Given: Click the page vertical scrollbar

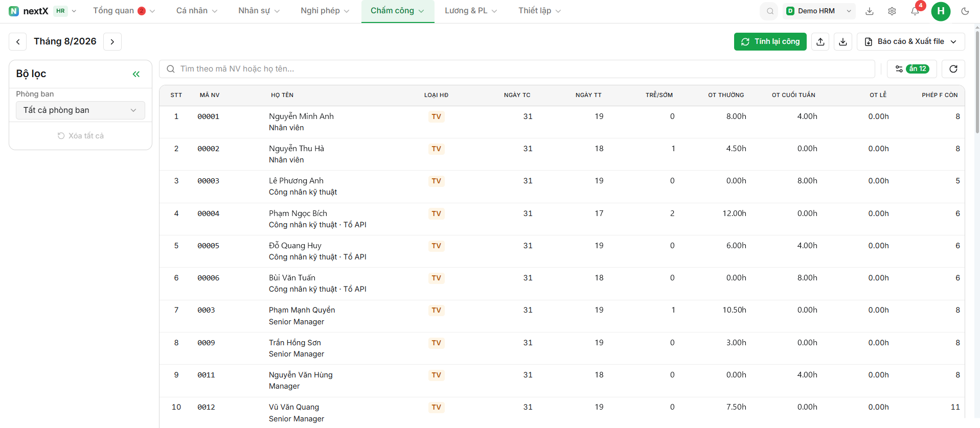Looking at the screenshot, I should point(977,82).
